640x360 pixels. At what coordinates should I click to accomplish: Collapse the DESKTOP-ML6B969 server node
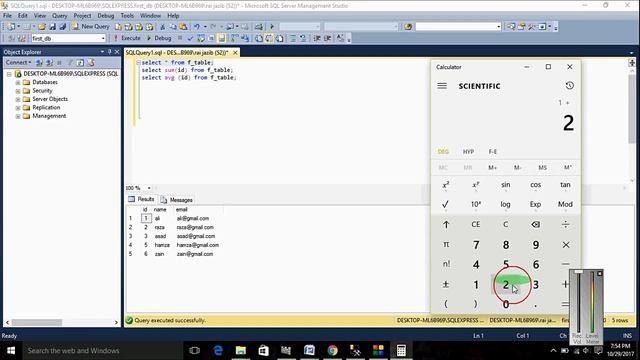[9, 74]
